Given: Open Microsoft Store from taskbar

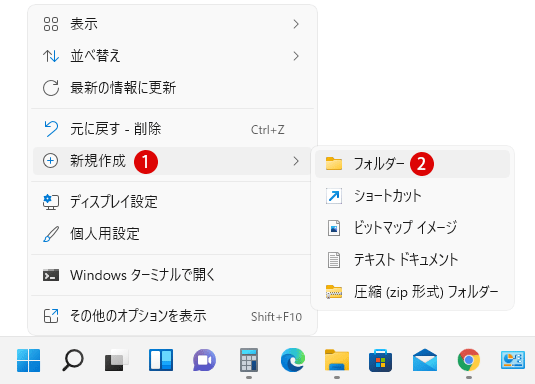Looking at the screenshot, I should click(380, 360).
